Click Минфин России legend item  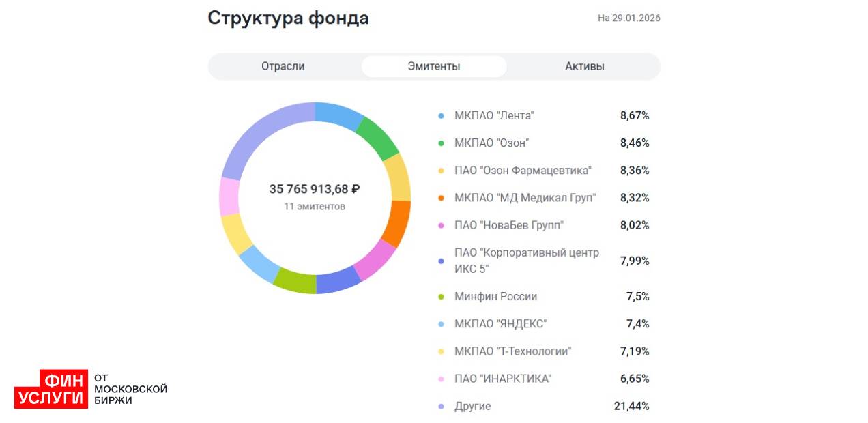point(495,297)
